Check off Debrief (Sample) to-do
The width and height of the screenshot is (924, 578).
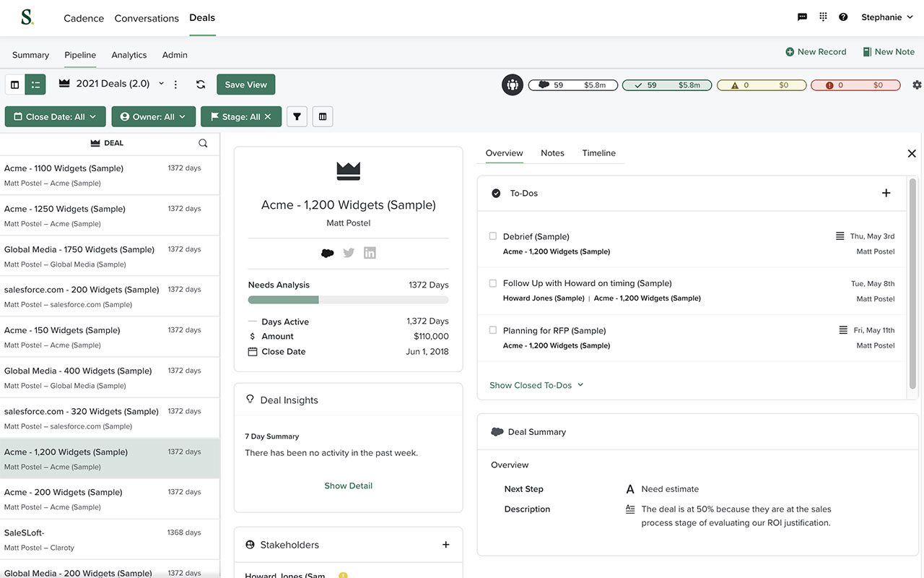click(493, 236)
